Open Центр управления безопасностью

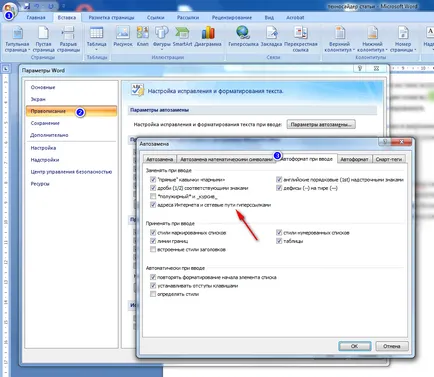coord(71,172)
